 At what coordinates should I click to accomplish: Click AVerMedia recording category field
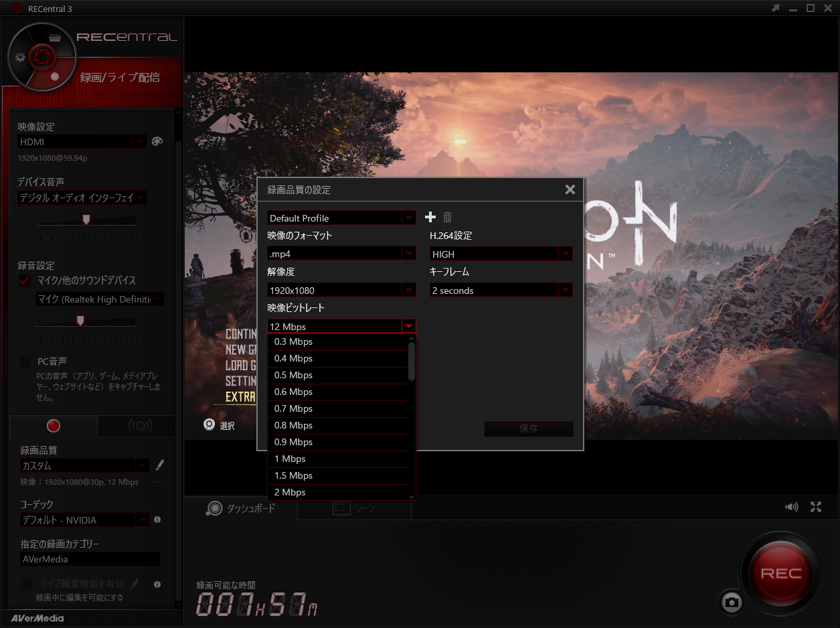point(90,559)
